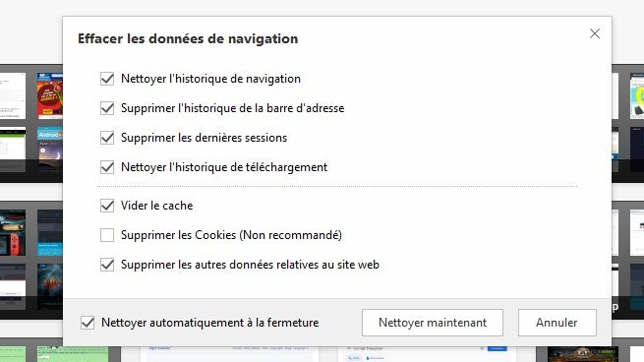644x362 pixels.
Task: Toggle "Supprimer l'historique de la barre d'adresse"
Action: 107,108
